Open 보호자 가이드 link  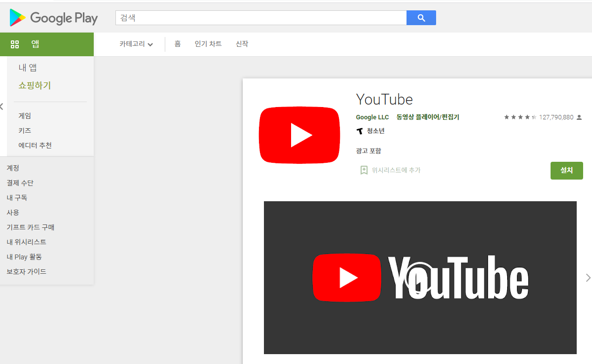click(27, 272)
